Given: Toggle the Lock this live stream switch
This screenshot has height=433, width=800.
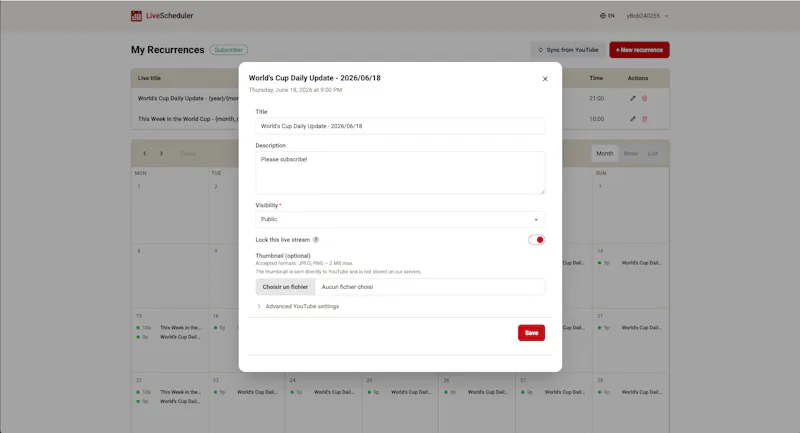Looking at the screenshot, I should pos(536,240).
